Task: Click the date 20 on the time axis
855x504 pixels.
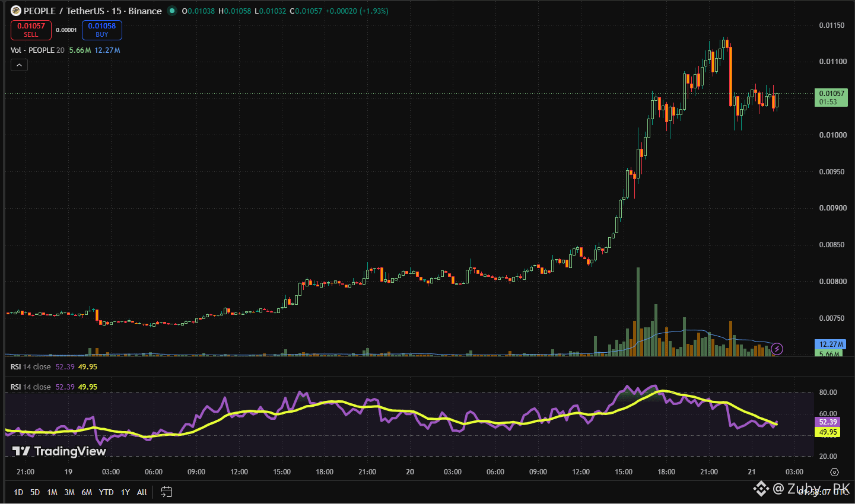Action: [x=410, y=472]
